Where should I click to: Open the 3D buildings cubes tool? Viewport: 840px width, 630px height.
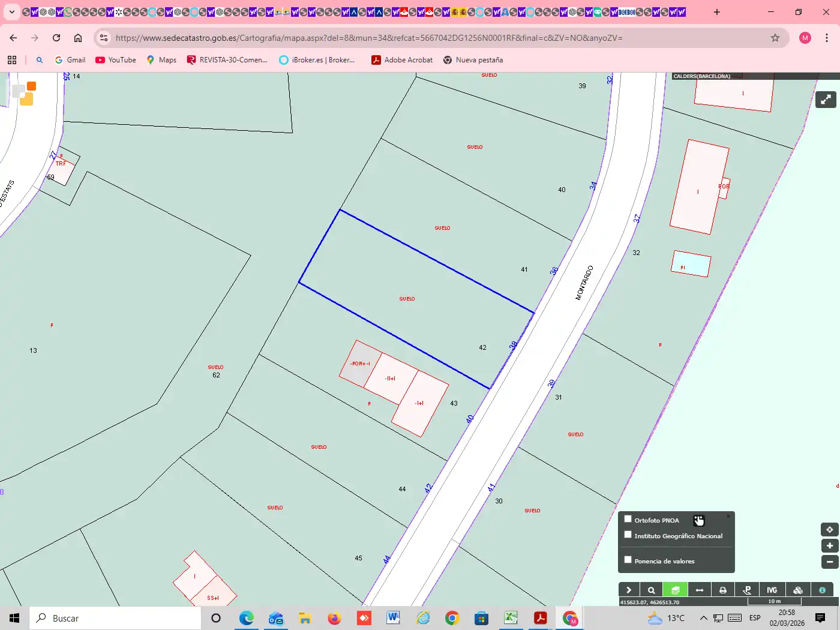798,590
